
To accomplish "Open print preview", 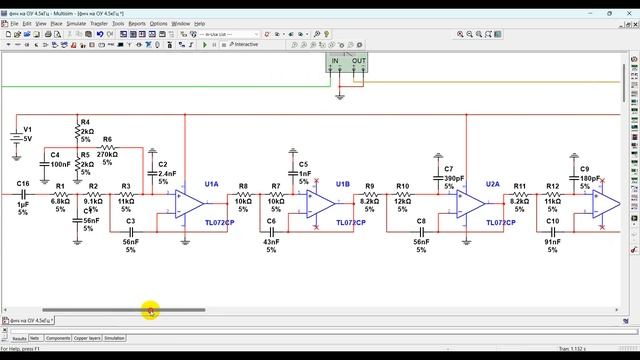I will (x=58, y=34).
